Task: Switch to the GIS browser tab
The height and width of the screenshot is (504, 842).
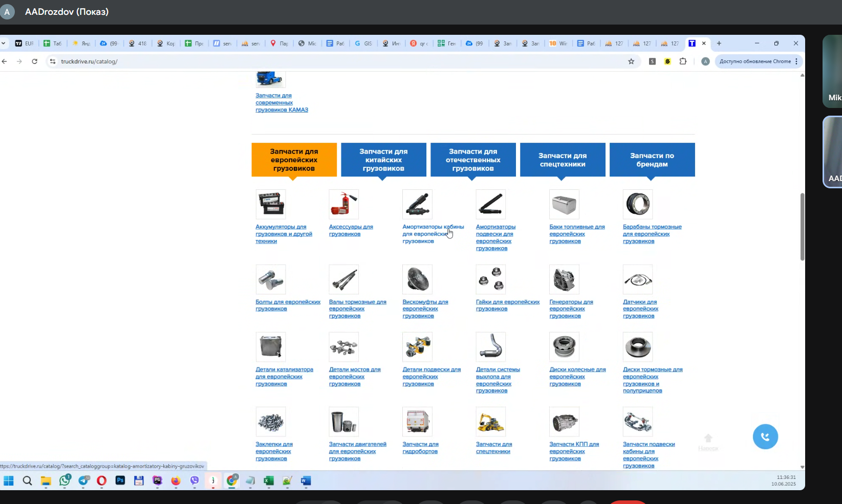Action: pos(363,43)
